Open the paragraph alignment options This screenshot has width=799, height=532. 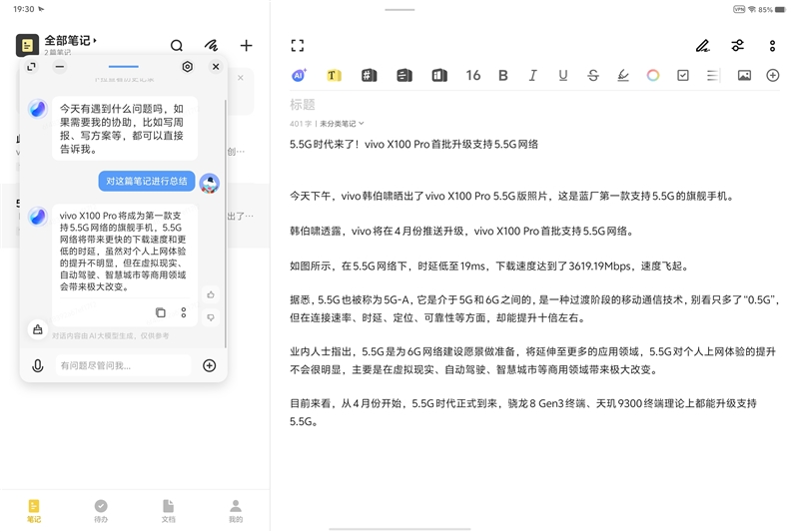tap(713, 75)
